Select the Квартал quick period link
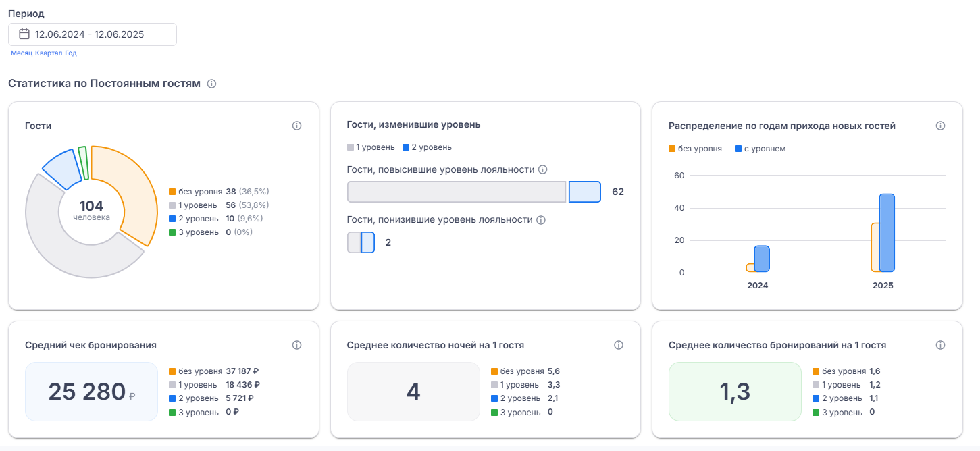980x451 pixels. pyautogui.click(x=49, y=53)
